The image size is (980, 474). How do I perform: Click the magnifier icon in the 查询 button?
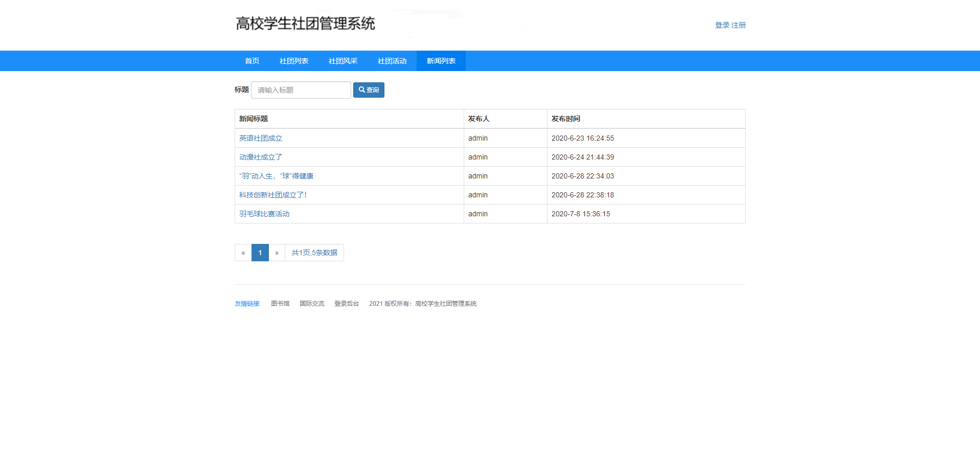pos(362,89)
